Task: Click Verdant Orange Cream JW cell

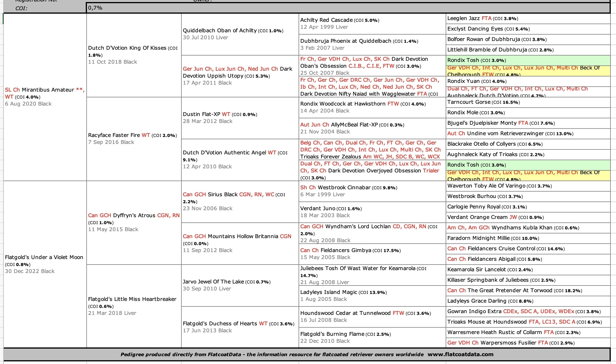Action: click(528, 217)
